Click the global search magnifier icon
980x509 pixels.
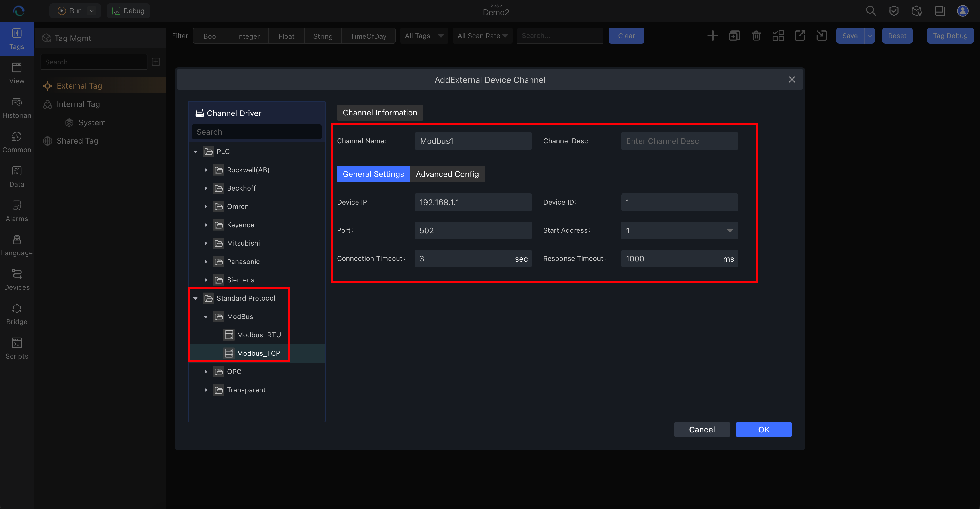pos(871,11)
